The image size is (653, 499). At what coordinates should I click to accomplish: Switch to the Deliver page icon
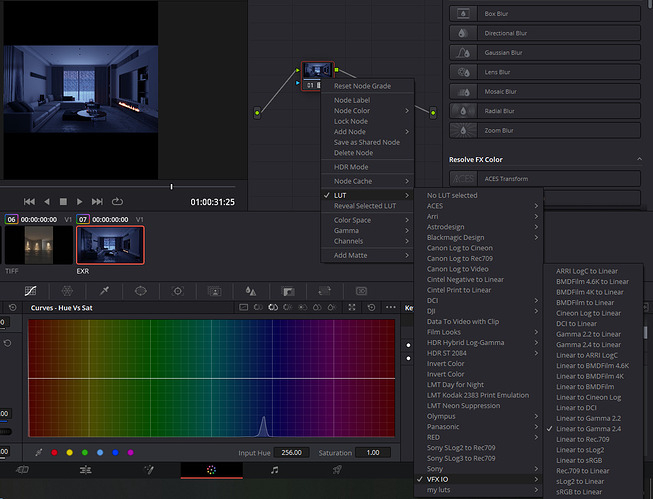(336, 468)
